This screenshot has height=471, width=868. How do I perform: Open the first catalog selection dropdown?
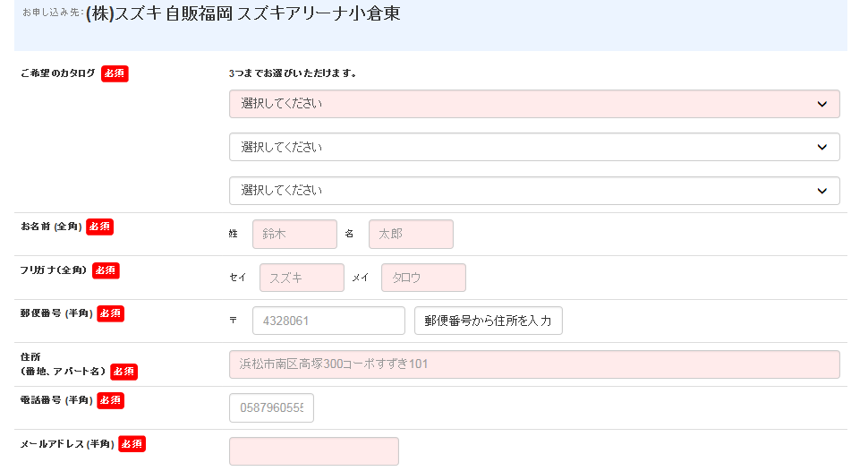[533, 104]
